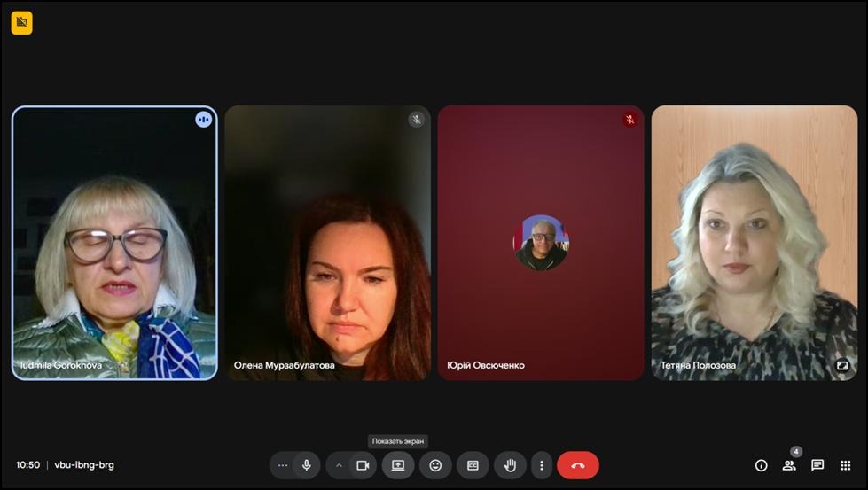Open the emoji reactions panel
The width and height of the screenshot is (868, 490).
tap(435, 465)
